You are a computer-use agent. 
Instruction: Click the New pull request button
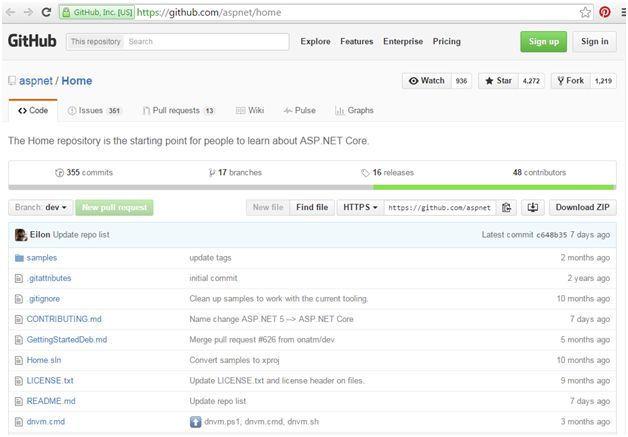click(114, 207)
